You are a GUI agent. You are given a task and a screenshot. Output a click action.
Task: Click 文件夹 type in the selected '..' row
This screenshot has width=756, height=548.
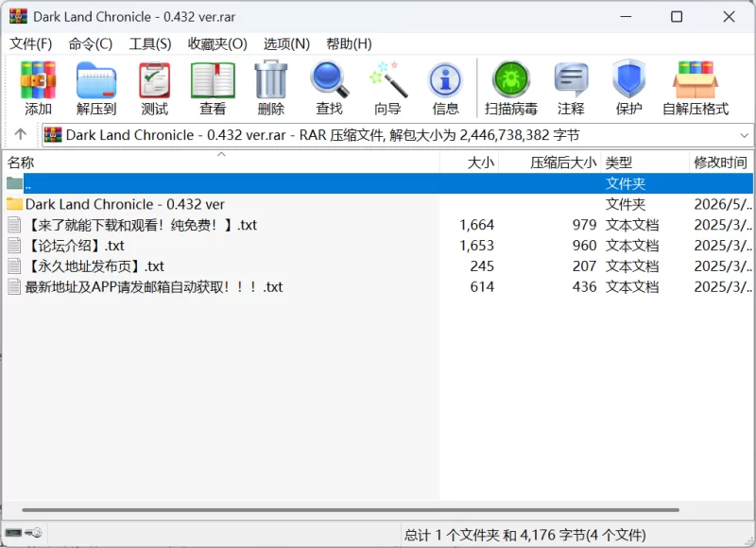(626, 183)
